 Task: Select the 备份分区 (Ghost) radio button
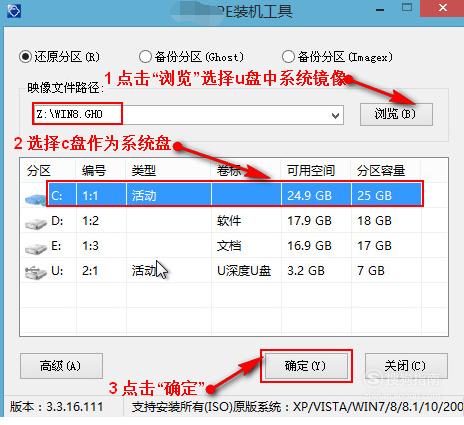(x=145, y=57)
